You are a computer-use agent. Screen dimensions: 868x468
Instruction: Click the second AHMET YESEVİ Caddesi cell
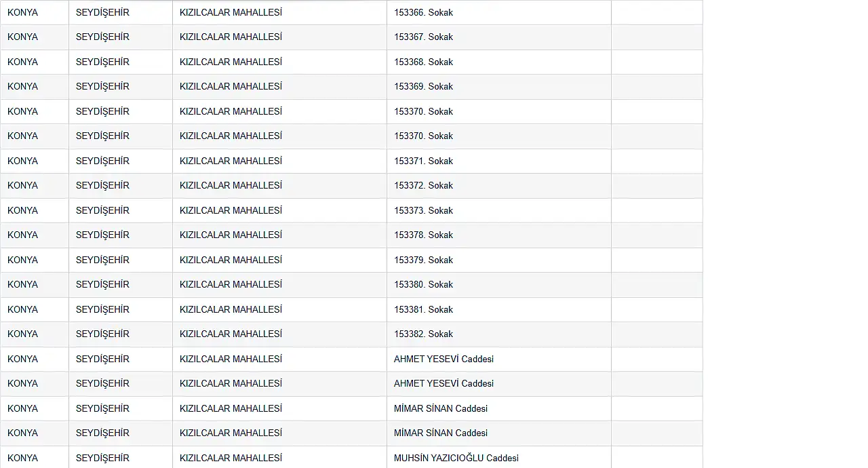(443, 383)
